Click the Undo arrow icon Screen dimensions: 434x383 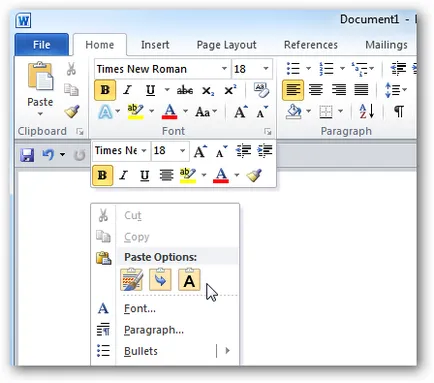[48, 155]
